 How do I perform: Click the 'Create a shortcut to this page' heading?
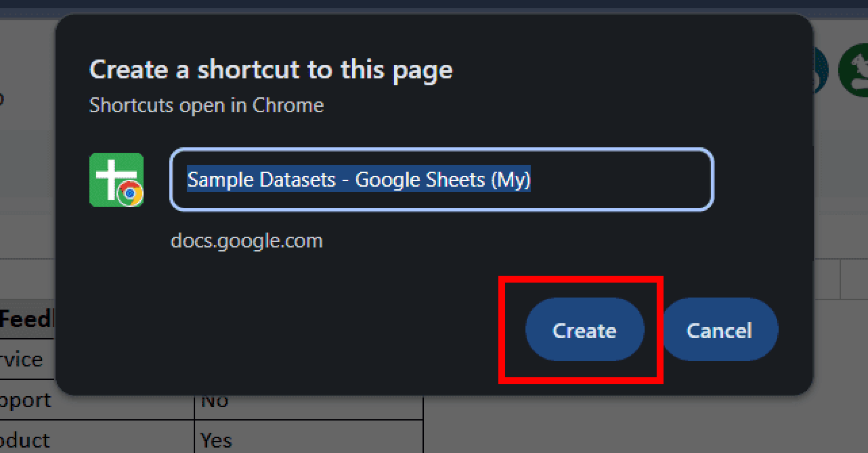click(270, 69)
